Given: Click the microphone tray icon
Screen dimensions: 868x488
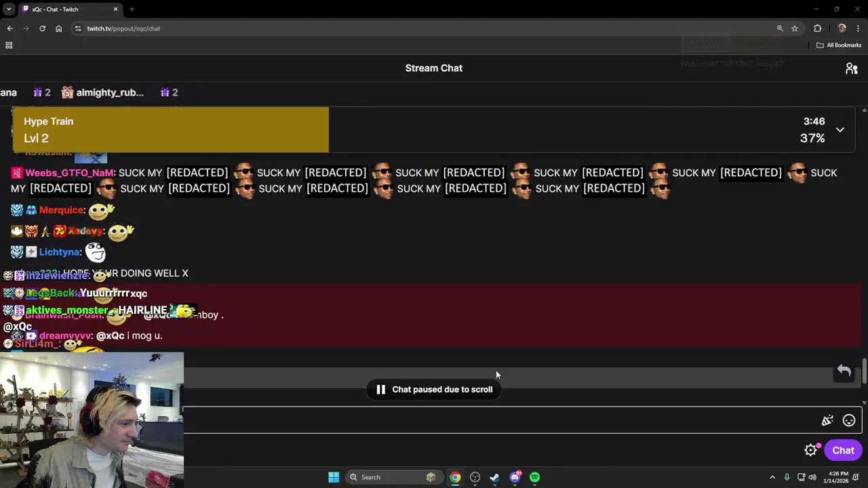Looking at the screenshot, I should pos(787,477).
